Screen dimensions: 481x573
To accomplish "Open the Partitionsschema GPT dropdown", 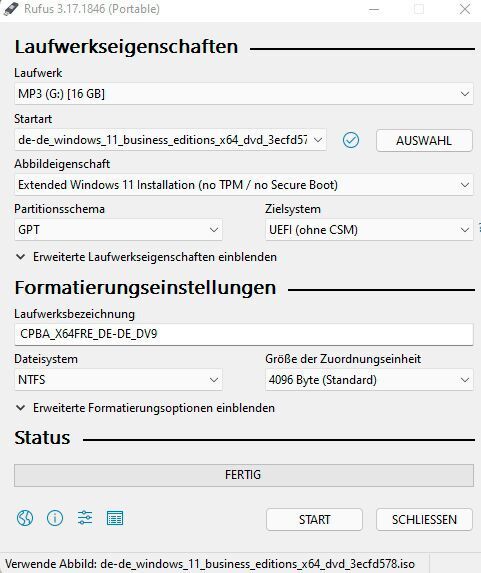I will (118, 230).
